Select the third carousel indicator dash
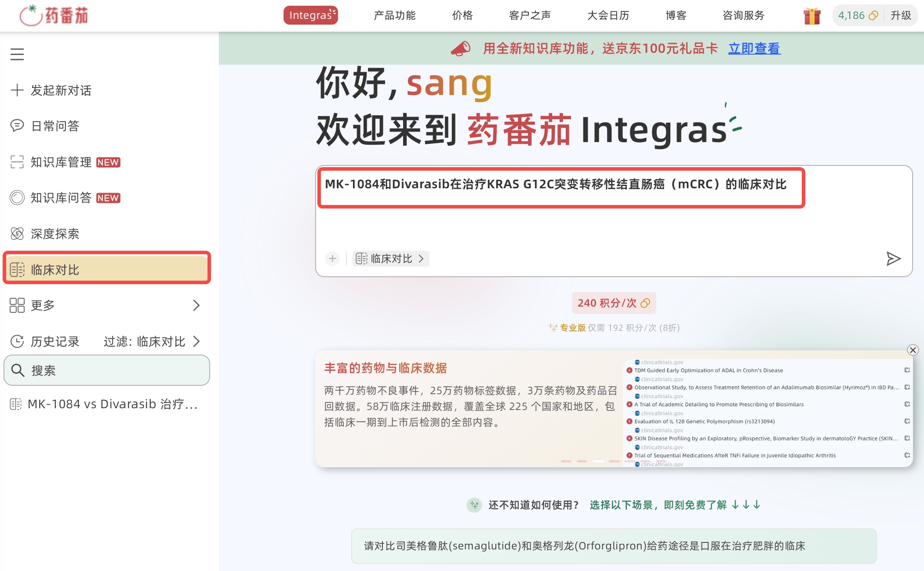The height and width of the screenshot is (571, 924). 598,461
